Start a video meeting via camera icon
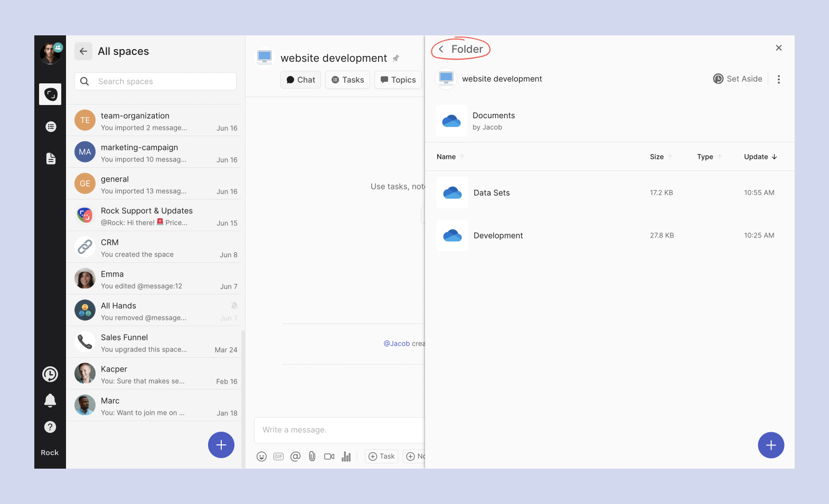Screen dimensions: 829x504 coord(329,457)
